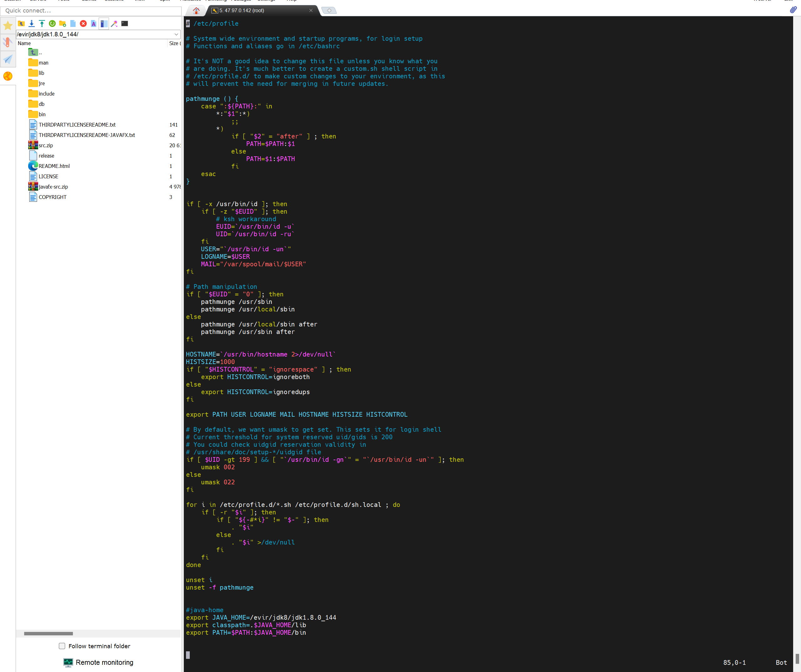This screenshot has height=672, width=801.
Task: Create a new folder via toolbar icon
Action: 63,24
